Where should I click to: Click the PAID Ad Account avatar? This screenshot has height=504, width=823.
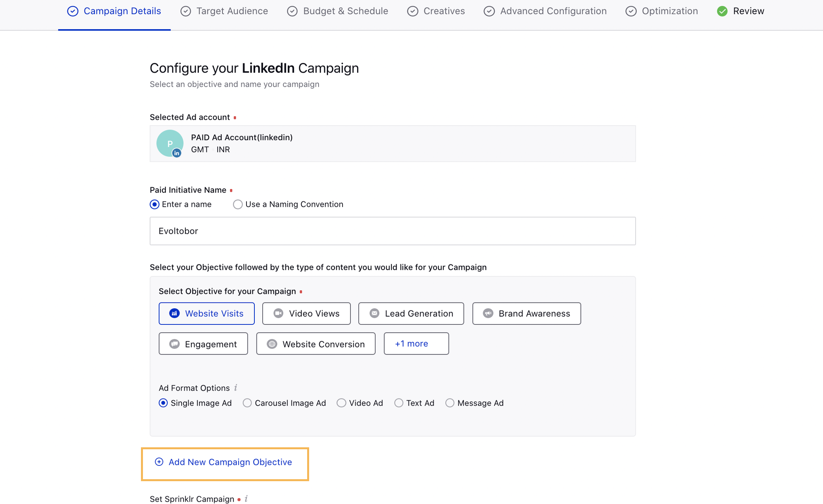click(x=170, y=143)
